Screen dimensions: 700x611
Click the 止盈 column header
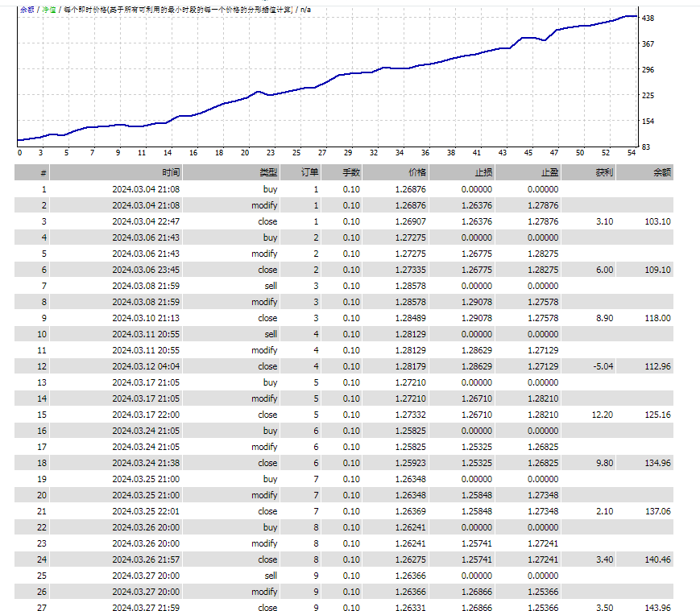549,172
